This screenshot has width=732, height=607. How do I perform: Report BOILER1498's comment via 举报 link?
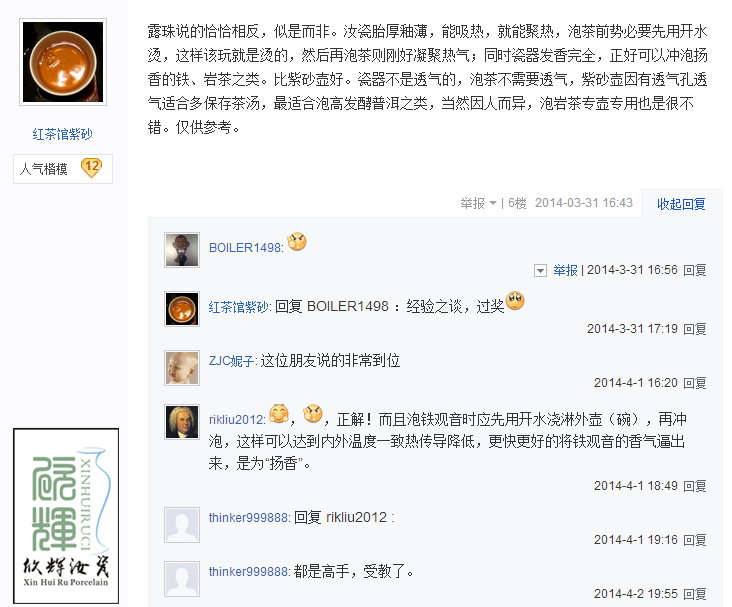(565, 270)
